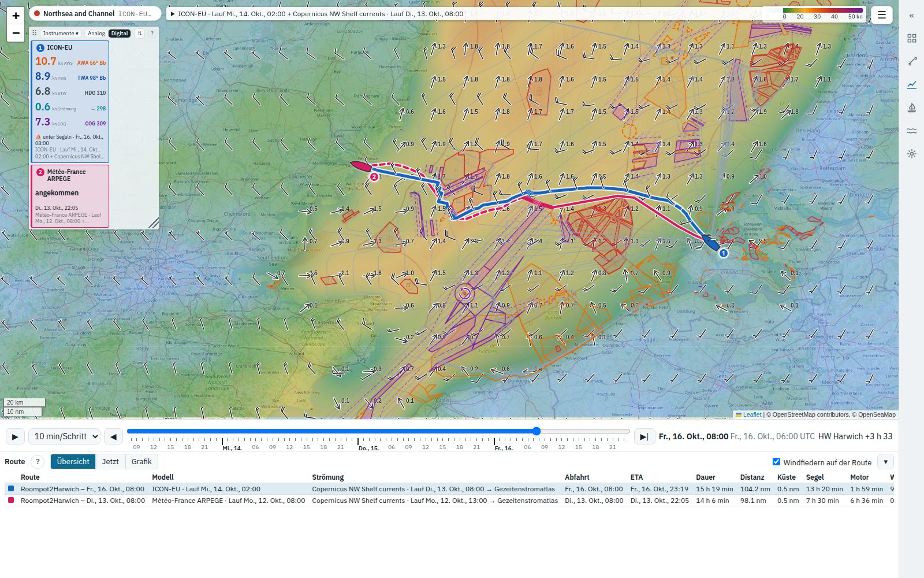Collapse sidebar with double chevron icon

pos(912,16)
